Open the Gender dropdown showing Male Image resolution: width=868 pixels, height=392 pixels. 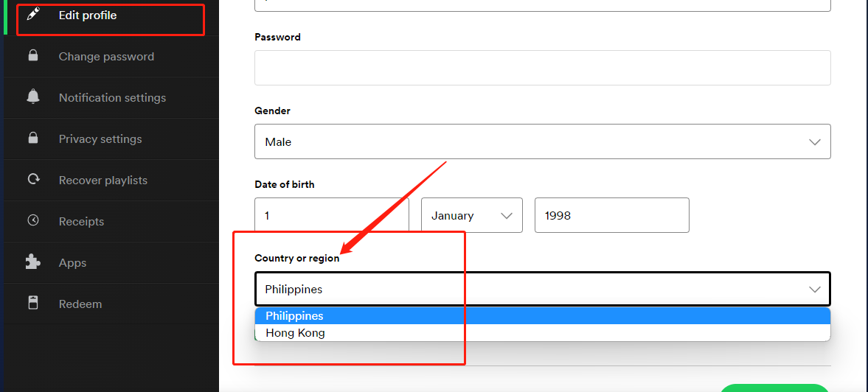542,141
